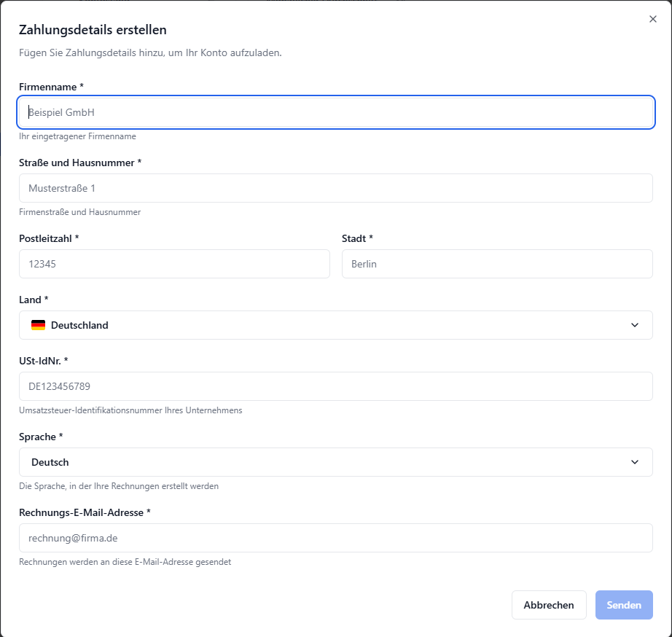Click the Deutschland country entry
Viewport: 672px width, 637px height.
click(78, 325)
